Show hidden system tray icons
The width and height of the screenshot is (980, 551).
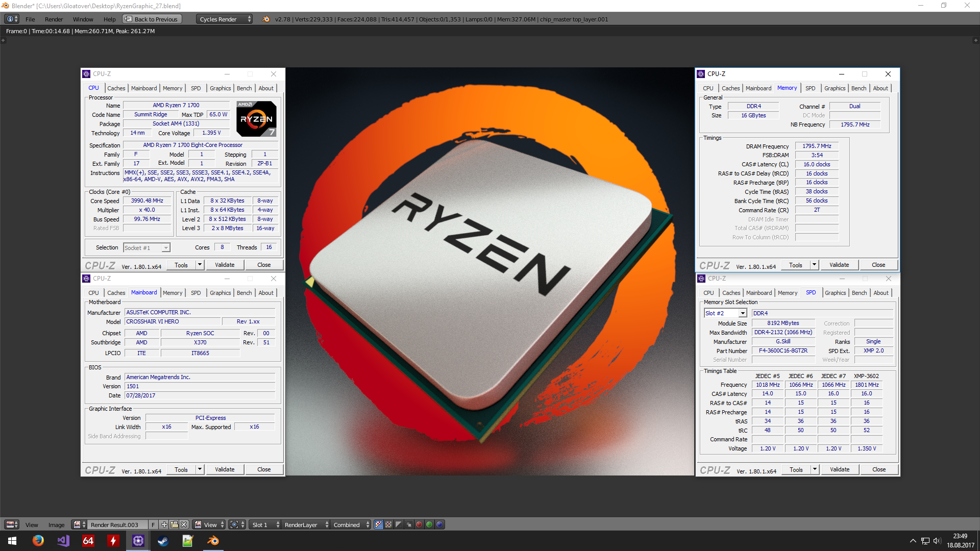pyautogui.click(x=913, y=541)
